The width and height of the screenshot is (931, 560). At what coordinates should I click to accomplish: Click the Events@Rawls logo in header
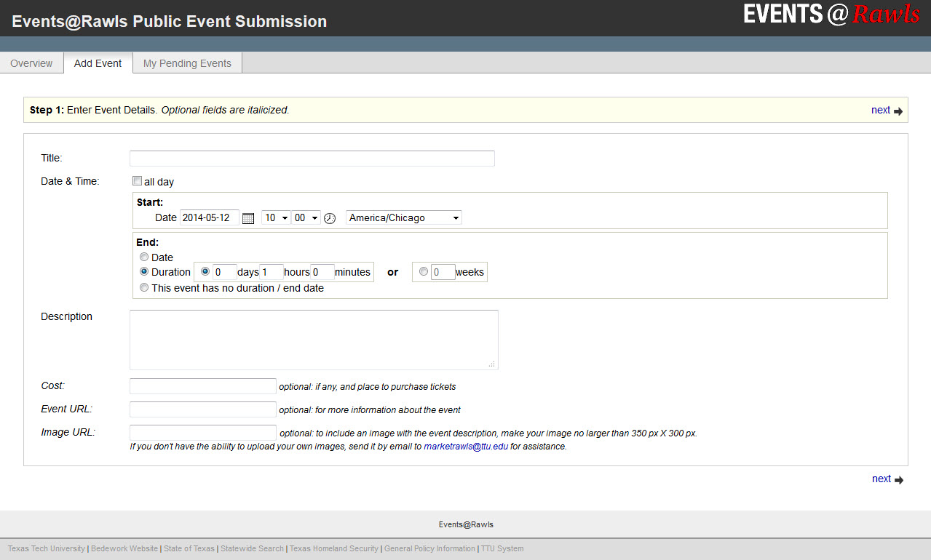831,15
